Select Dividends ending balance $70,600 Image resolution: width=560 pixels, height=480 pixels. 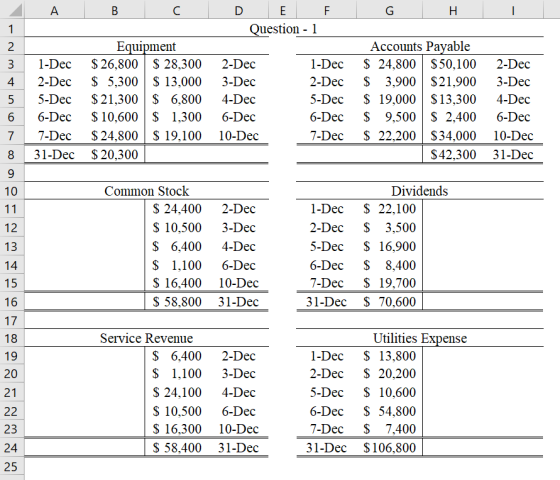pyautogui.click(x=389, y=302)
